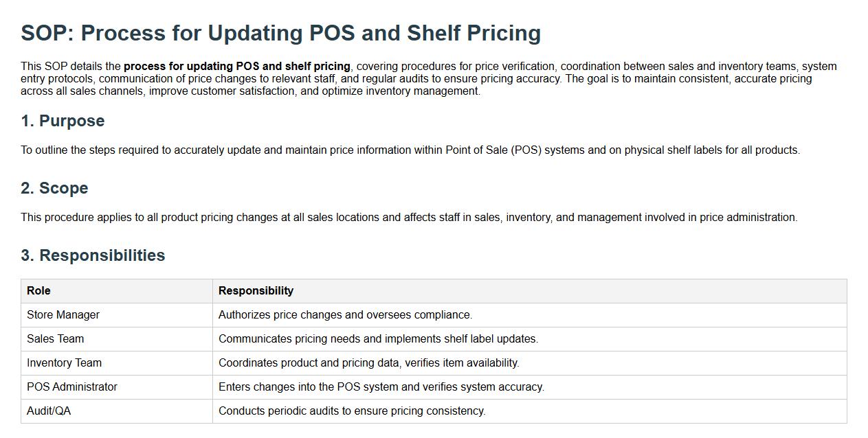Click the "Conducts periodic audits" responsibility cell
868x438 pixels.
point(352,411)
